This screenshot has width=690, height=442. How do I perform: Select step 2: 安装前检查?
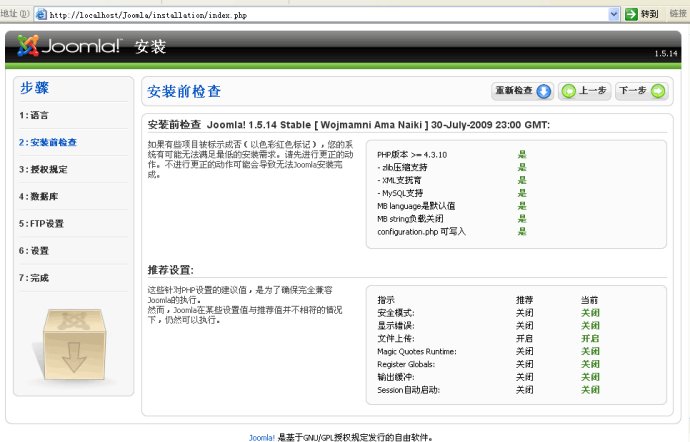click(x=48, y=142)
